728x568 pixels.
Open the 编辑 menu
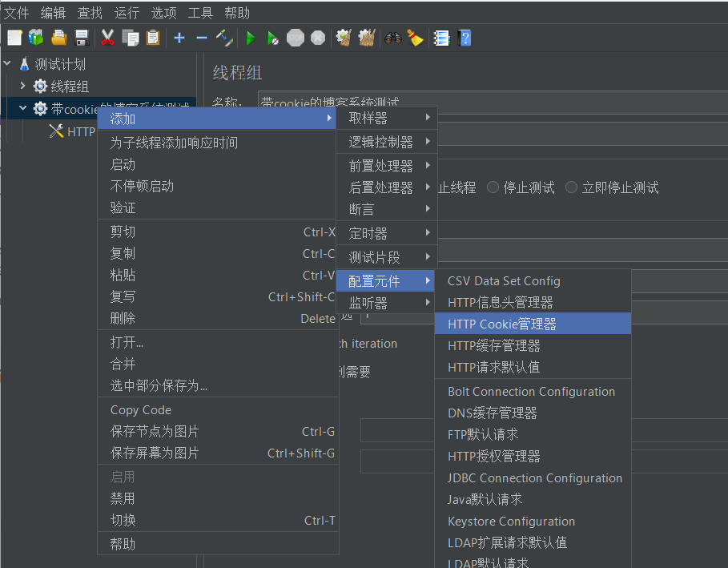pyautogui.click(x=53, y=13)
